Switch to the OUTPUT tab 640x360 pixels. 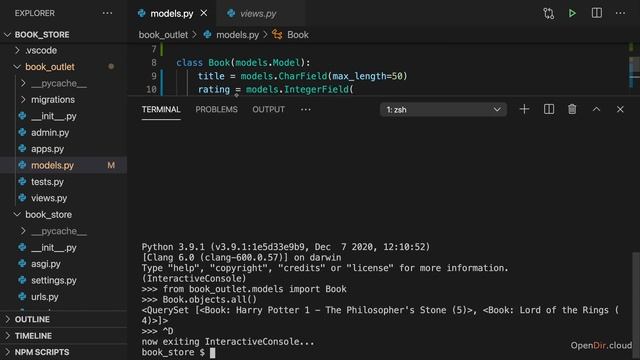coord(268,109)
